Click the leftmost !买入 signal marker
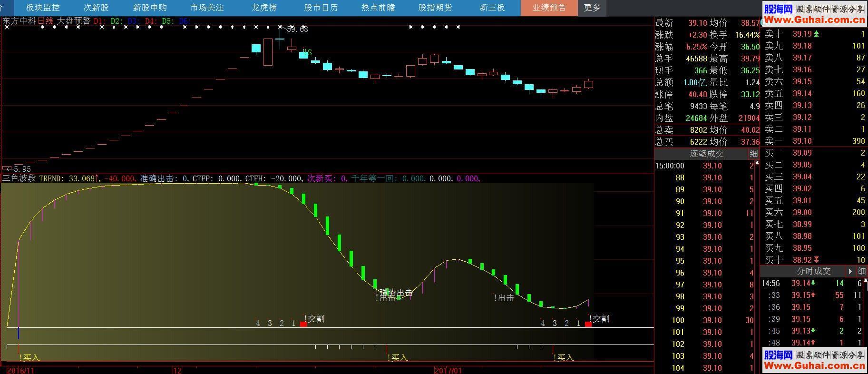Image resolution: width=868 pixels, height=374 pixels. pos(29,357)
